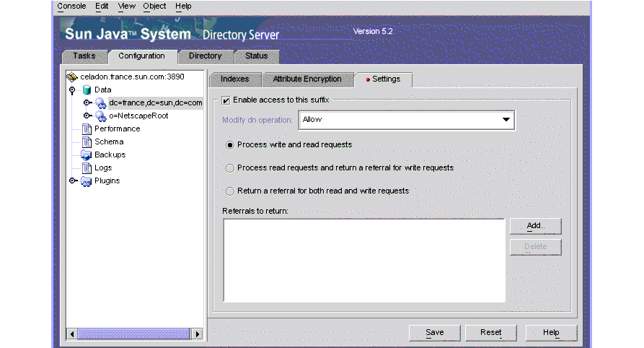Image resolution: width=644 pixels, height=348 pixels.
Task: Click inside the Referrals to return list
Action: (364, 261)
